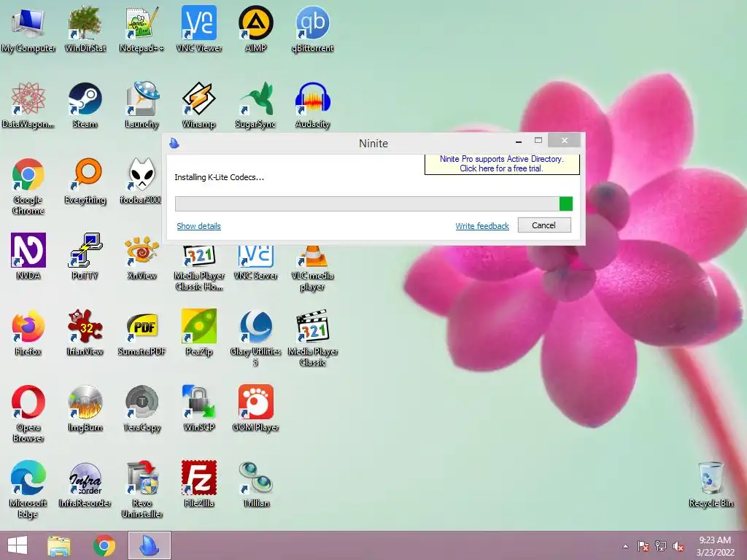
Task: Click the Revo Uninstaller desktop icon
Action: tap(142, 489)
